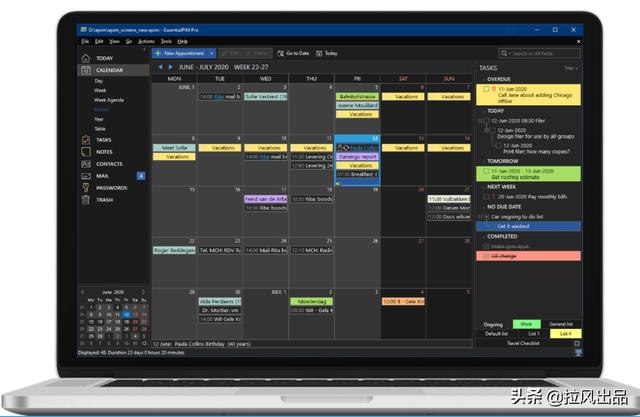Select June 19 in mini calendar
The image size is (640, 417).
click(127, 322)
